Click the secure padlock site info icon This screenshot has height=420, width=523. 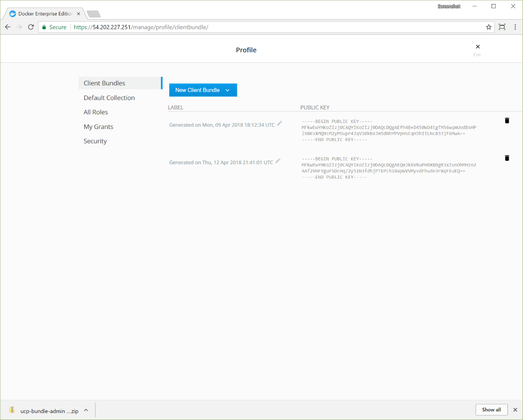coord(44,27)
